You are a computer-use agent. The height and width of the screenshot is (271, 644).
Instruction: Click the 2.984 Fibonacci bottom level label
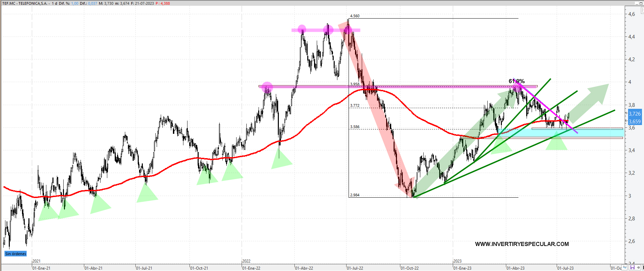point(355,195)
